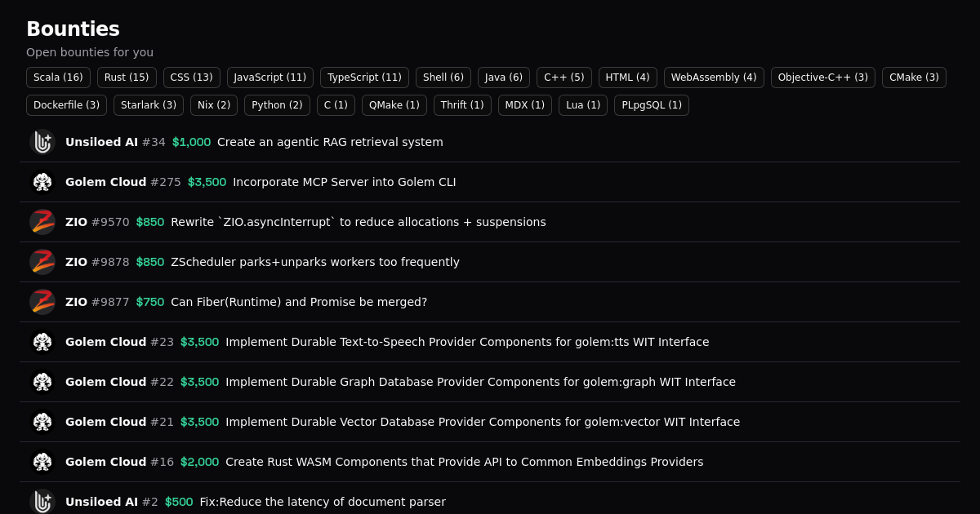This screenshot has width=980, height=514.
Task: Click Unsiloed AI name on issue #34 row
Action: point(101,142)
